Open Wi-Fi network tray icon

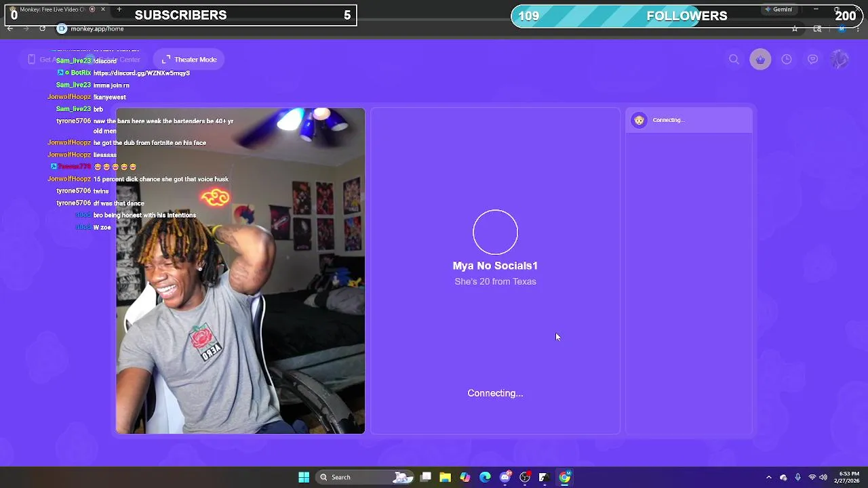coord(812,477)
